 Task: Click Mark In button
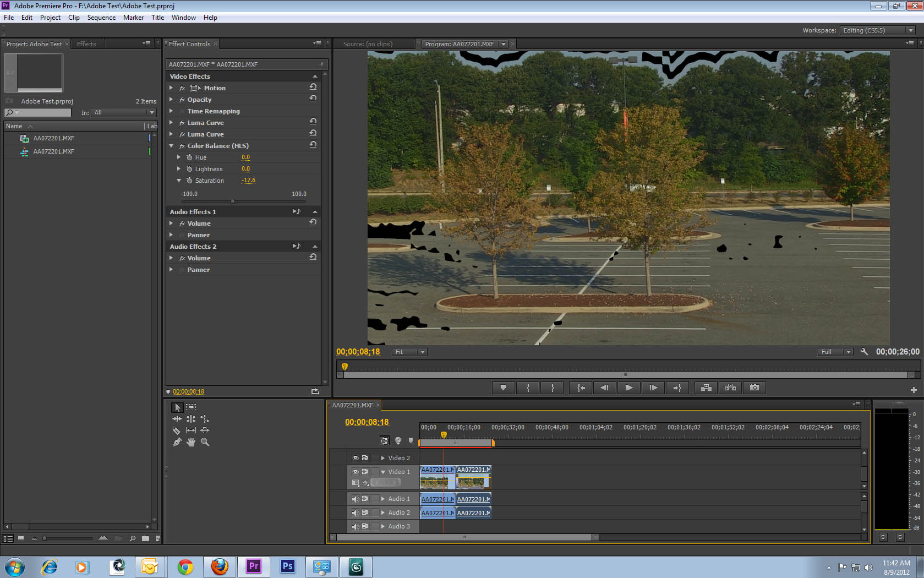(528, 388)
